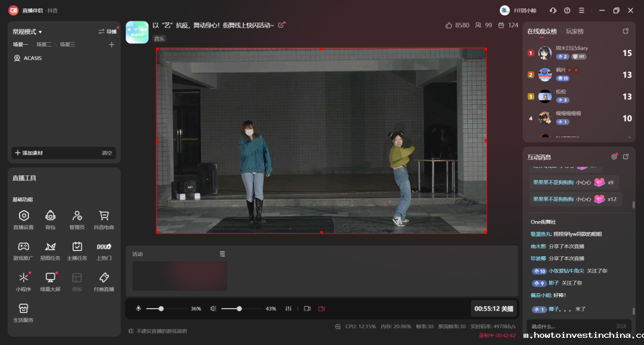Image resolution: width=644 pixels, height=345 pixels.
Task: Mute the speaker output volume
Action: point(213,309)
